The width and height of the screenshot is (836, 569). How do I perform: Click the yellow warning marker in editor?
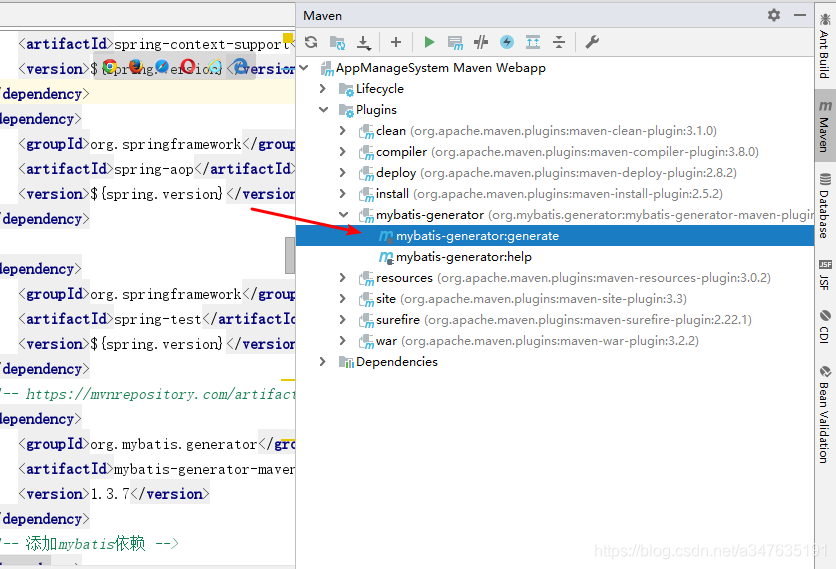pyautogui.click(x=288, y=38)
